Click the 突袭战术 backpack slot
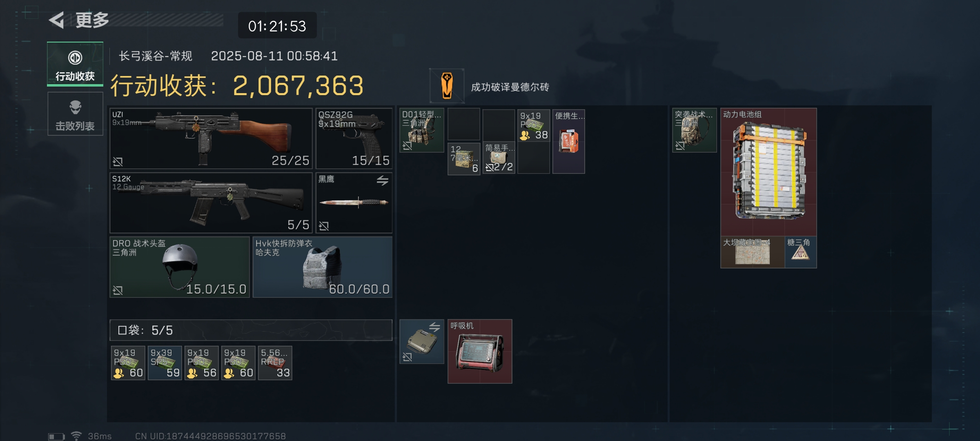Image resolution: width=980 pixels, height=441 pixels. click(x=695, y=130)
